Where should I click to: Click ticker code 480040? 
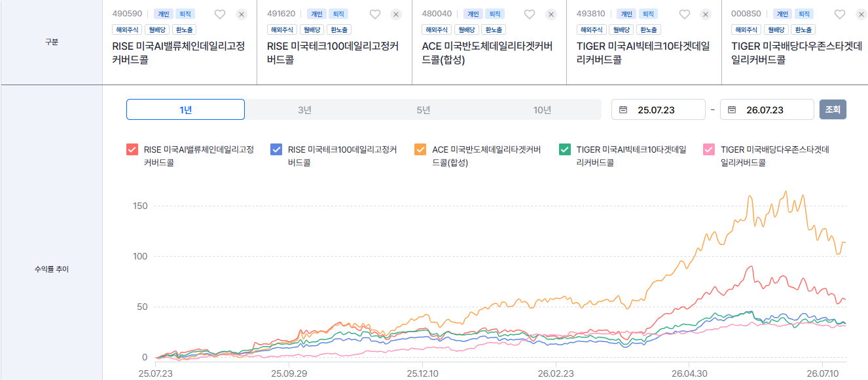(x=437, y=14)
